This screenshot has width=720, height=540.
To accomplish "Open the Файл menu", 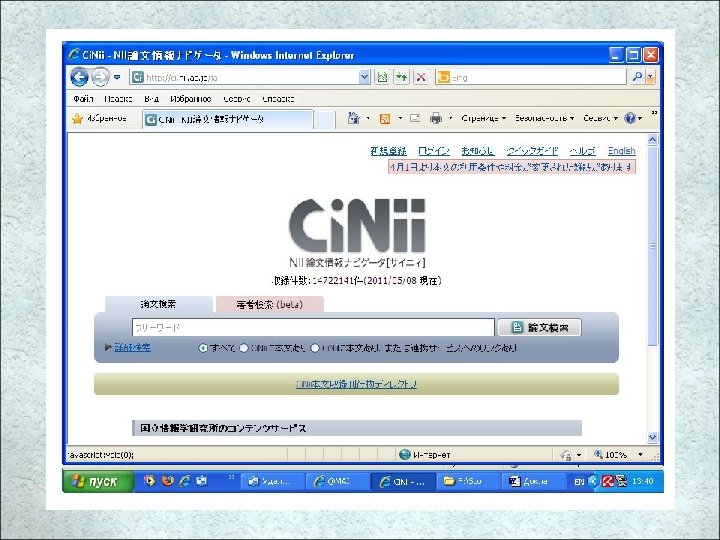I will (83, 99).
